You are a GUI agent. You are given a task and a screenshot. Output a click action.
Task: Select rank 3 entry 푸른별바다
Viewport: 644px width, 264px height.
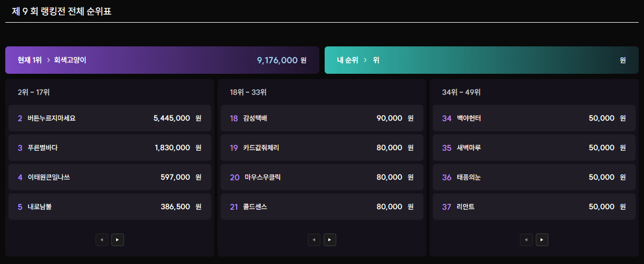[110, 148]
